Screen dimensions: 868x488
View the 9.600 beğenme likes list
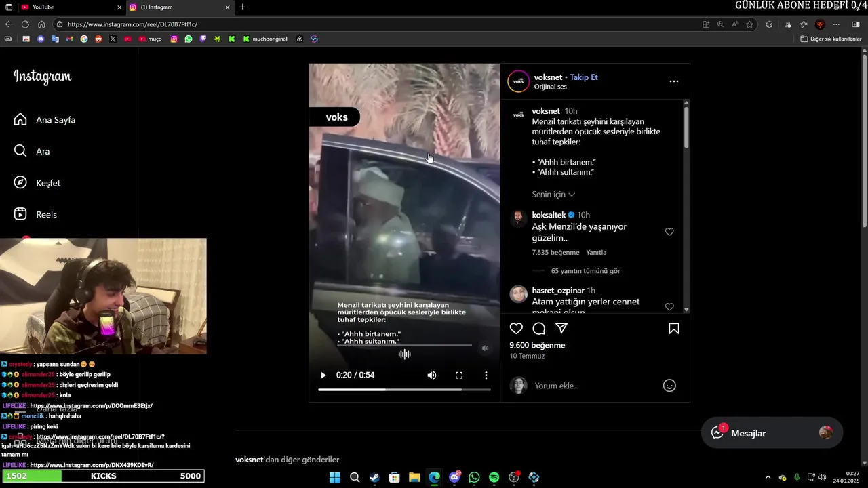[x=537, y=345]
